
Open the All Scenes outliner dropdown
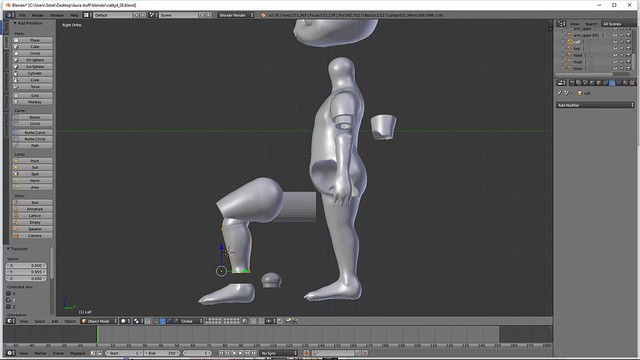(x=618, y=24)
